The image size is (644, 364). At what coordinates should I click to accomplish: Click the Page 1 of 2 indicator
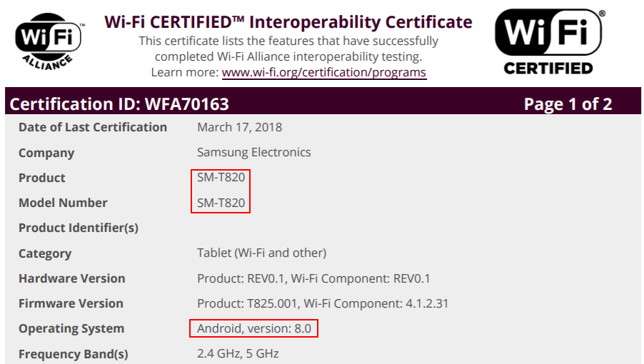click(568, 103)
